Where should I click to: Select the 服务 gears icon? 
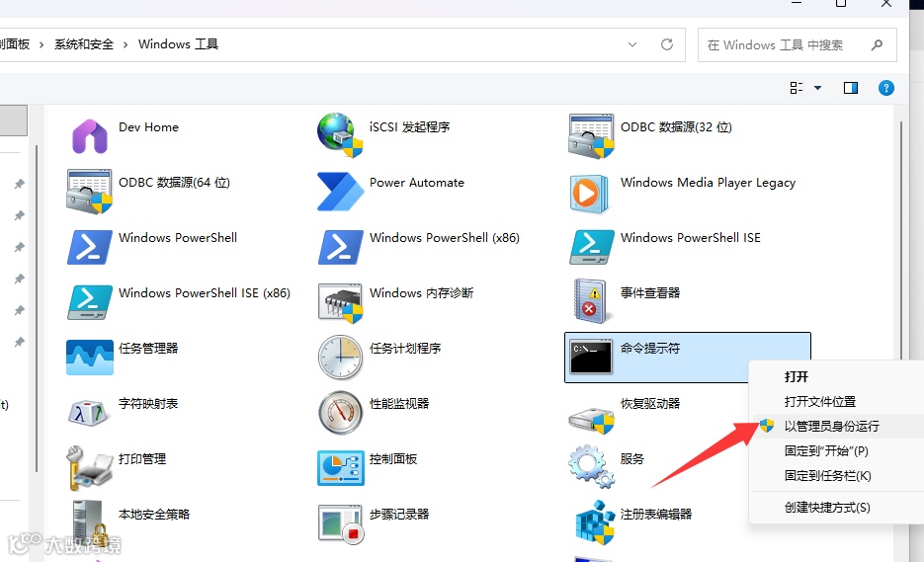[591, 466]
